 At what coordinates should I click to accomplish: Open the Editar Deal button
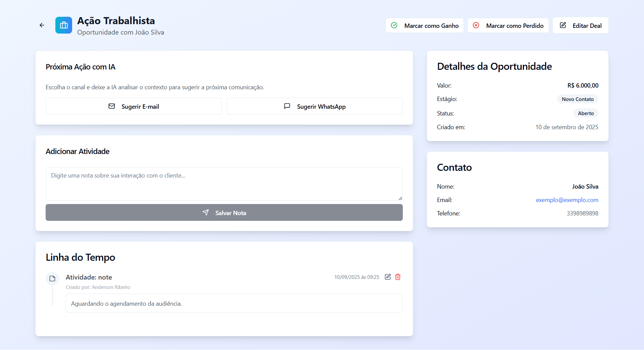tap(580, 26)
